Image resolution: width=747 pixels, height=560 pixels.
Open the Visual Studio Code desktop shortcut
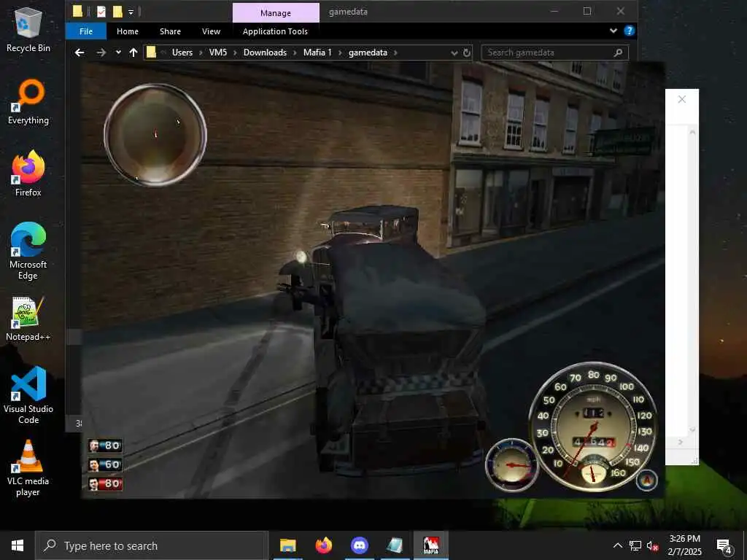[x=28, y=394]
